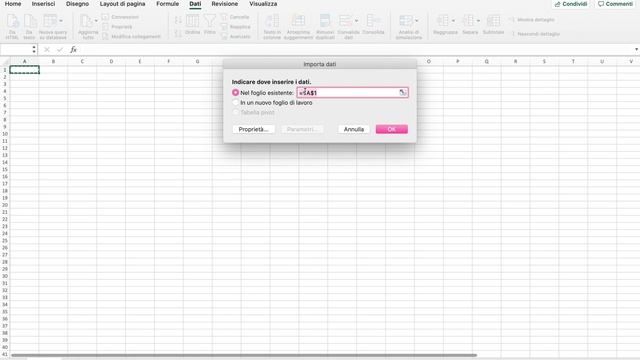Expand Nuova query su database dropdown arrow
Image resolution: width=640 pixels, height=360 pixels.
pos(61,20)
